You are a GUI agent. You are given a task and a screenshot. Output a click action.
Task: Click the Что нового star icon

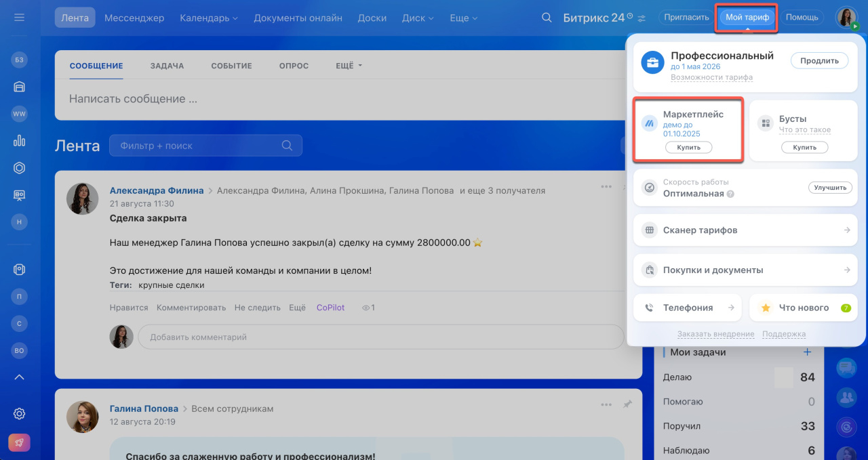coord(766,308)
